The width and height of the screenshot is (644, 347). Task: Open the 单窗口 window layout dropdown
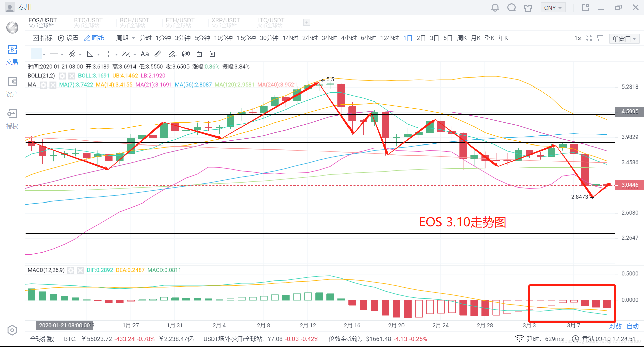[x=624, y=39]
